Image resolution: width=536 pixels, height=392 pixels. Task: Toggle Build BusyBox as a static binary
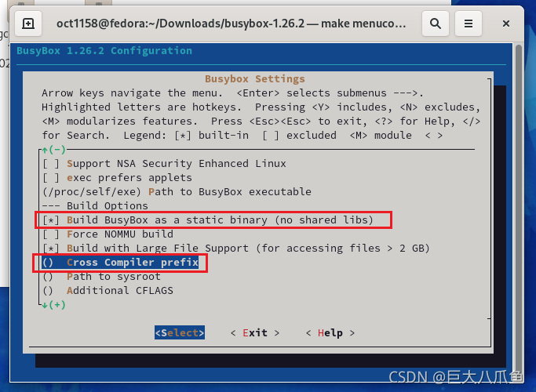click(x=208, y=220)
